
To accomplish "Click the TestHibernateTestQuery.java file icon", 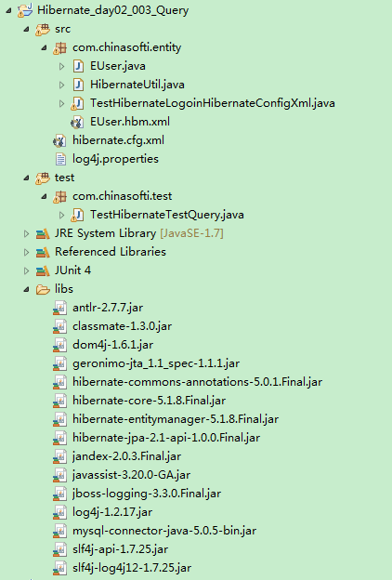I will coord(77,215).
